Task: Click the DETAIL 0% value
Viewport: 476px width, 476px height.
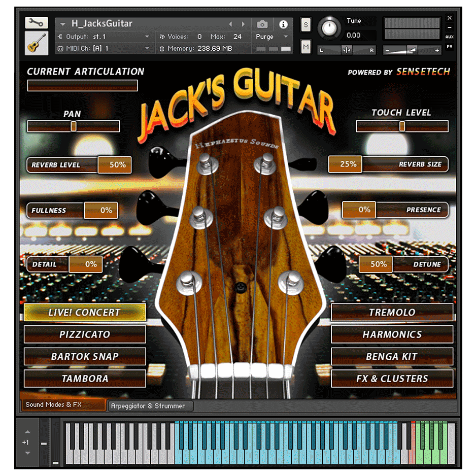Action: click(86, 264)
